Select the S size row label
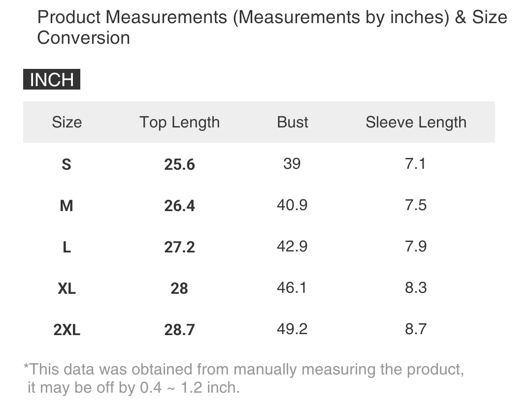 (66, 164)
